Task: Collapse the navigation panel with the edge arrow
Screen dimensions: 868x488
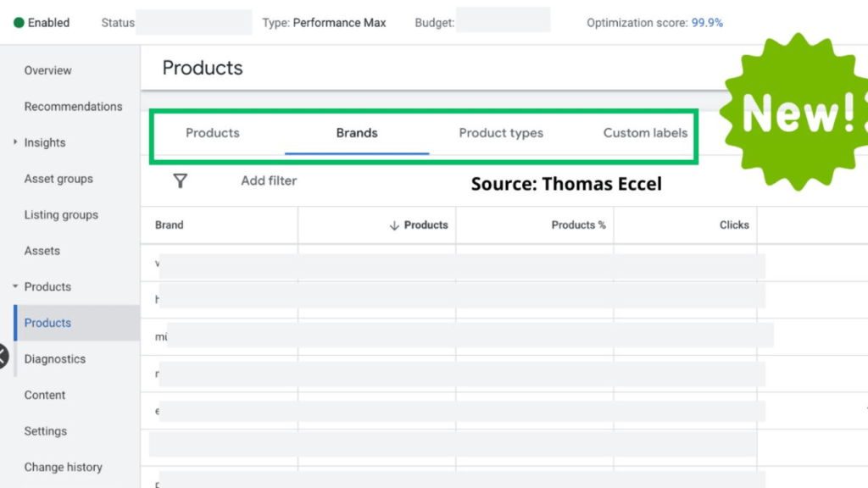Action: [4, 356]
